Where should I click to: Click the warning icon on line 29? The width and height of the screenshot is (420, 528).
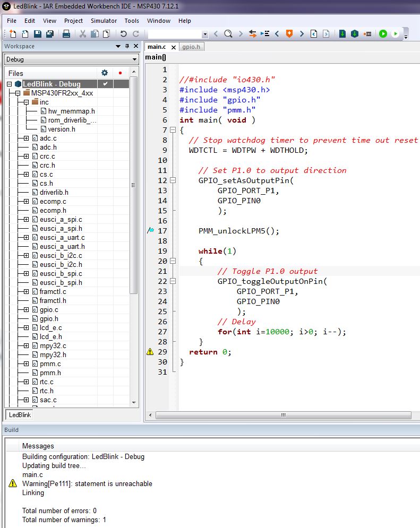150,352
